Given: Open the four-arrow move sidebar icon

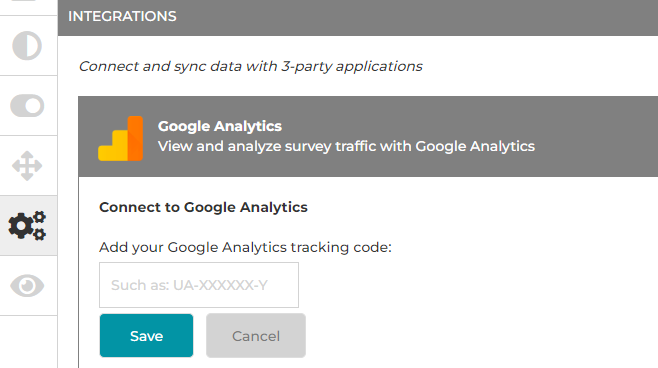Looking at the screenshot, I should pyautogui.click(x=27, y=166).
